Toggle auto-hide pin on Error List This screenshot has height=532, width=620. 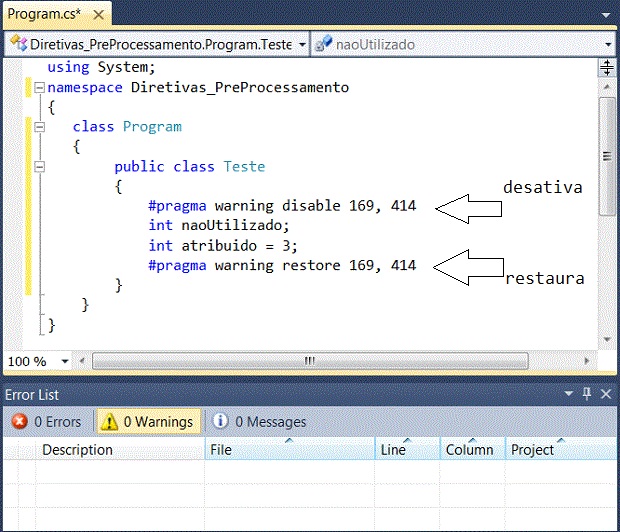pyautogui.click(x=587, y=393)
